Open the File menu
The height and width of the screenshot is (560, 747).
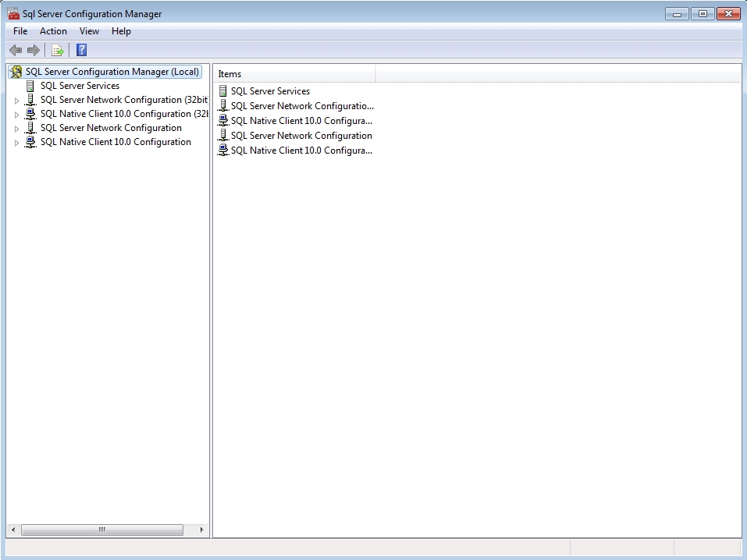point(20,31)
